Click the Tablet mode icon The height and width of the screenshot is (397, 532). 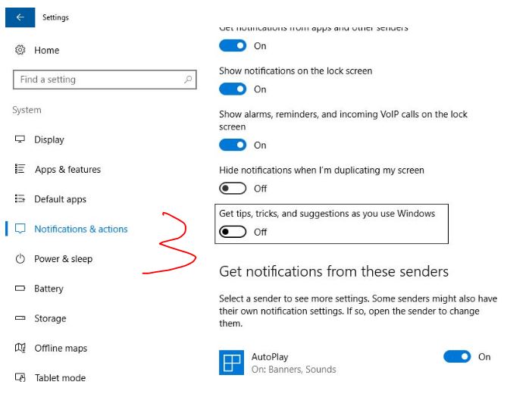(x=20, y=377)
